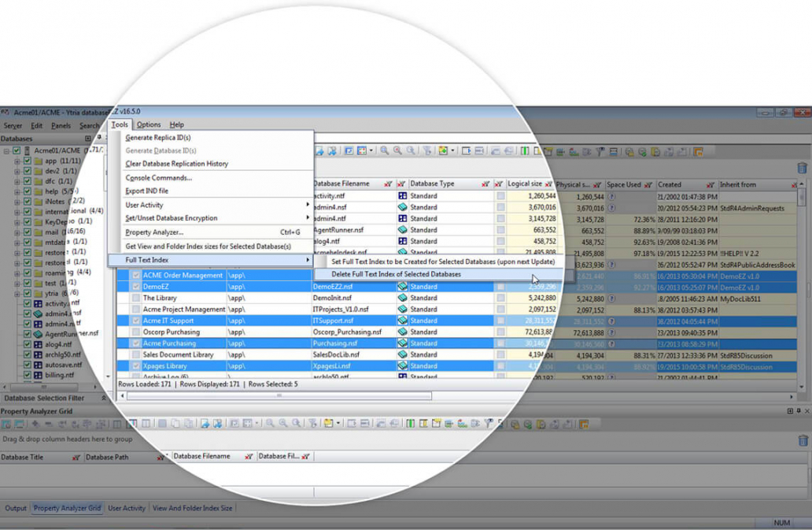Screen dimensions: 812x530
Task: Open the User Activity submenu
Action: pos(212,205)
